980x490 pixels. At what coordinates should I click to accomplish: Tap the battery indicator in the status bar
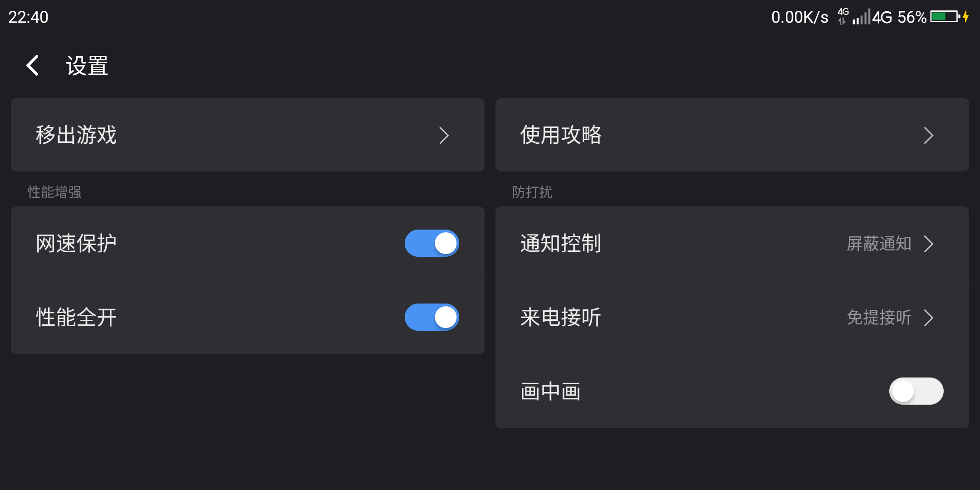[944, 17]
